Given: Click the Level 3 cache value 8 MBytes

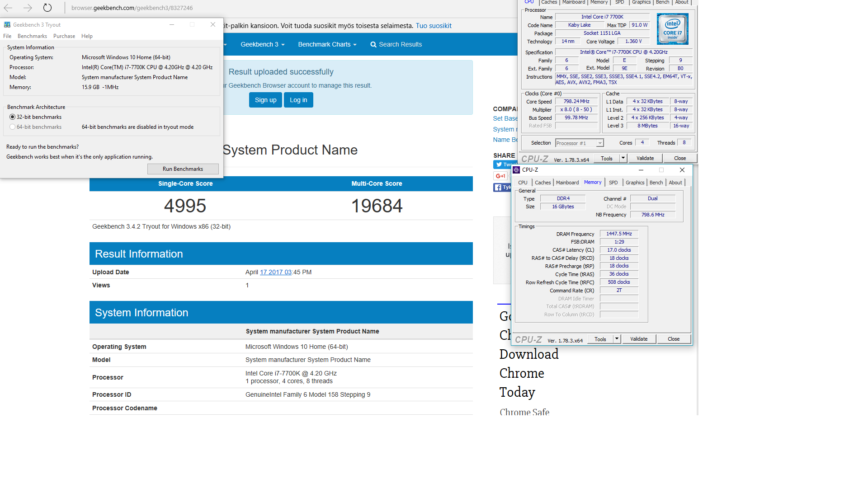Looking at the screenshot, I should pos(647,126).
